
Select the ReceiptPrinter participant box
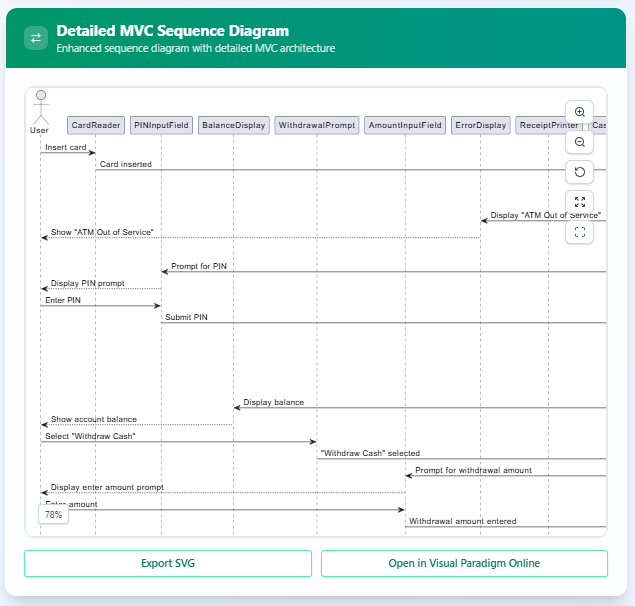[x=548, y=126]
